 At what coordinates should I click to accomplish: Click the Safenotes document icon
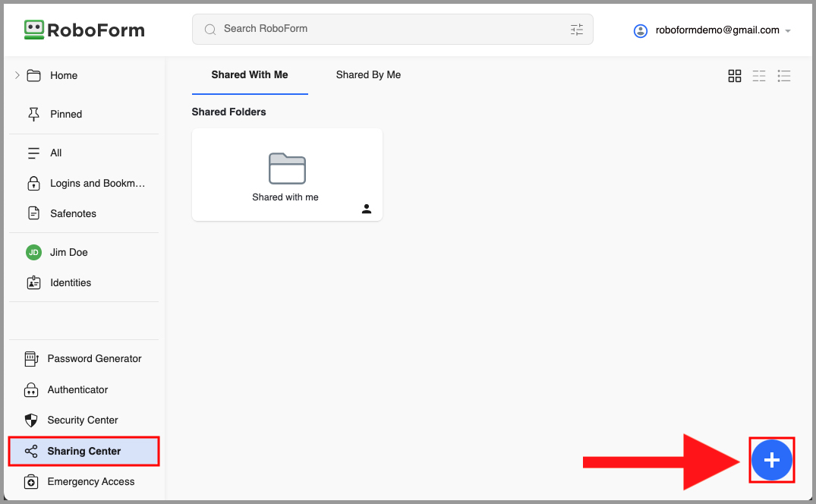[x=34, y=213]
